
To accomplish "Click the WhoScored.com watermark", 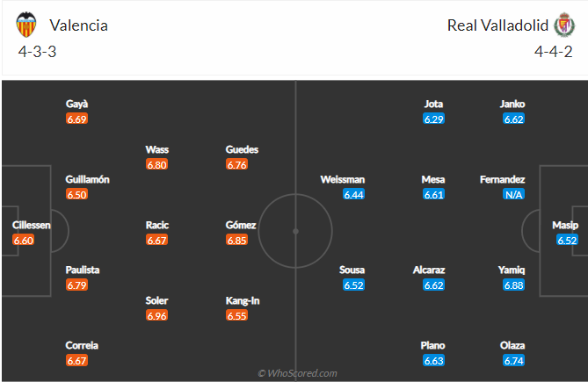I will point(297,373).
